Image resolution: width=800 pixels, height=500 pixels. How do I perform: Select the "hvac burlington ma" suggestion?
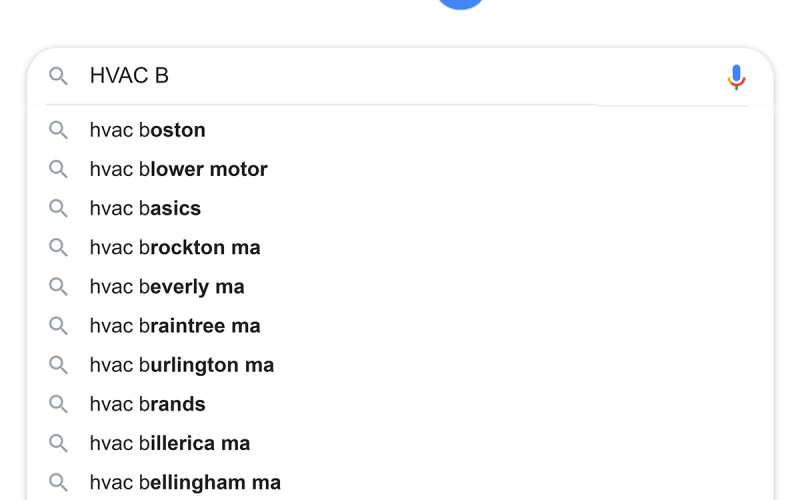(x=182, y=365)
